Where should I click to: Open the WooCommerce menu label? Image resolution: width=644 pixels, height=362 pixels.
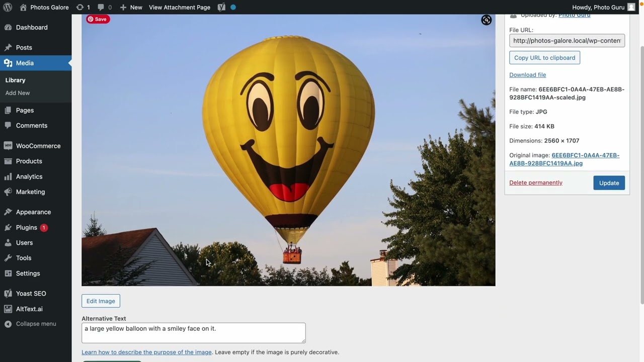38,146
